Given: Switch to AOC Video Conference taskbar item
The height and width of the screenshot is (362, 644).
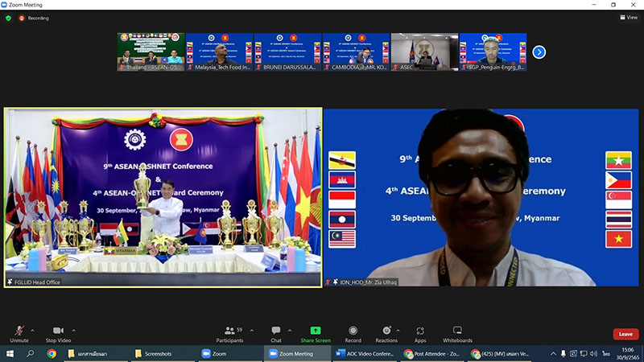Looking at the screenshot, I should pyautogui.click(x=365, y=354).
